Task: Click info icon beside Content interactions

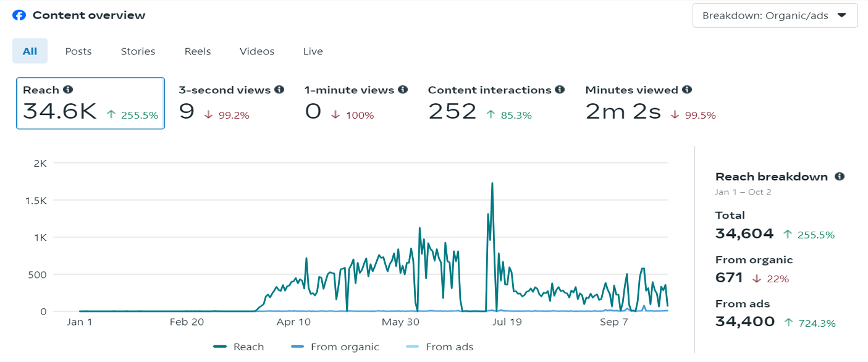Action: pyautogui.click(x=560, y=90)
